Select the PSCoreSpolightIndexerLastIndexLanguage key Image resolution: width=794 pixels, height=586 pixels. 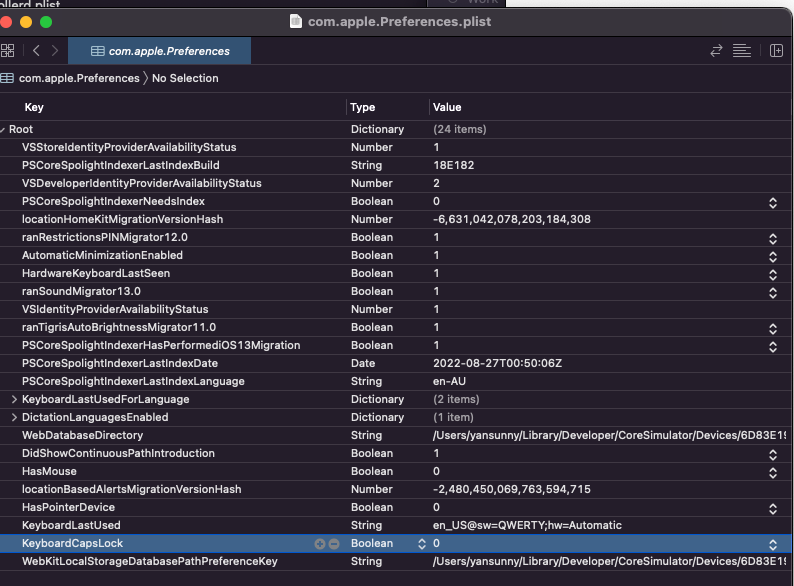(133, 381)
